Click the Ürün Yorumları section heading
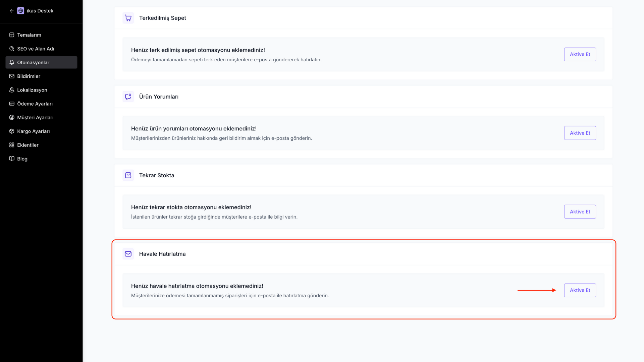This screenshot has width=644, height=362. [x=159, y=97]
